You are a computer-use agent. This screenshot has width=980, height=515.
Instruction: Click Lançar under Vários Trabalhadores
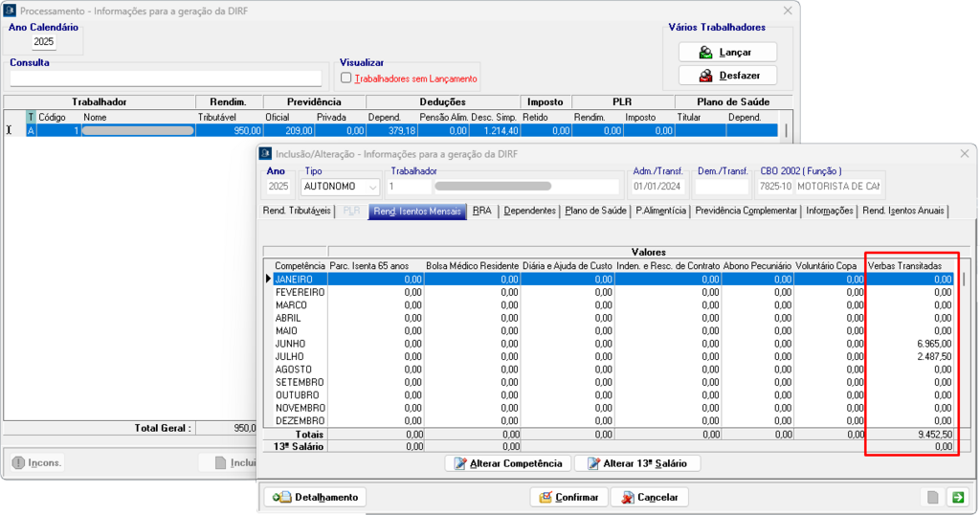point(727,52)
